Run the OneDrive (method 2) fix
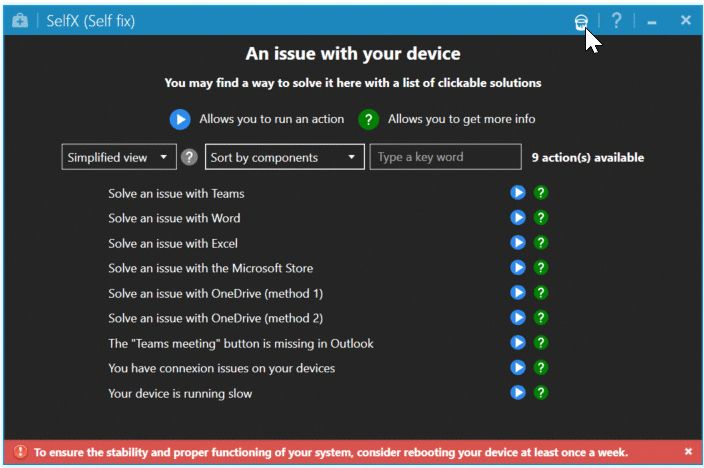 (x=518, y=318)
